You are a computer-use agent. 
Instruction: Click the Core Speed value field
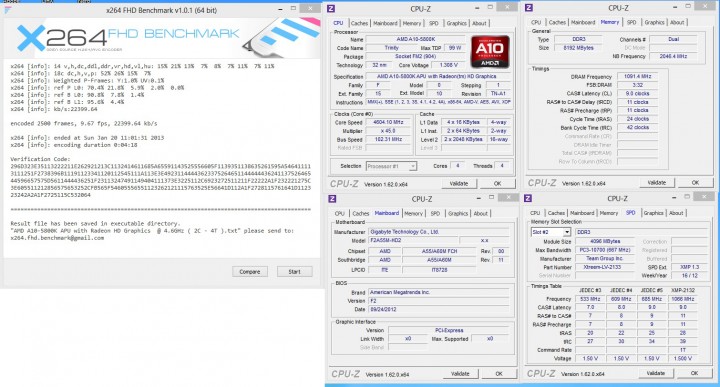388,123
